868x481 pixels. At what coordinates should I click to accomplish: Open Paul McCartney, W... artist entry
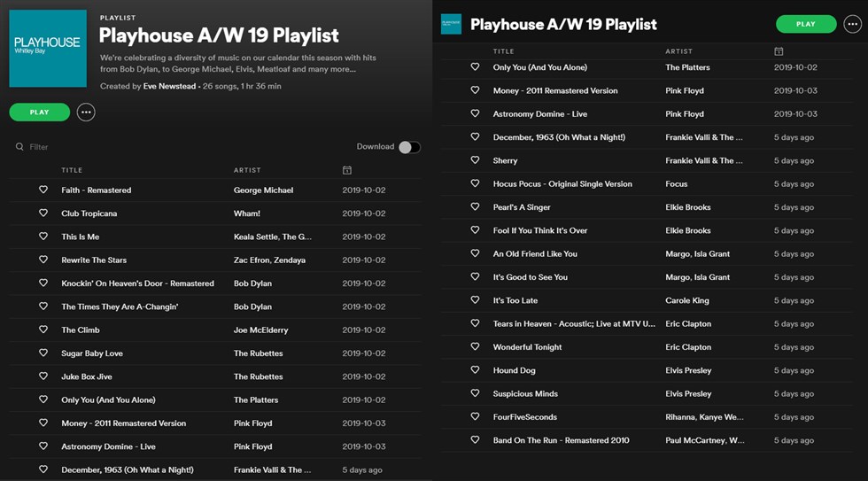705,440
